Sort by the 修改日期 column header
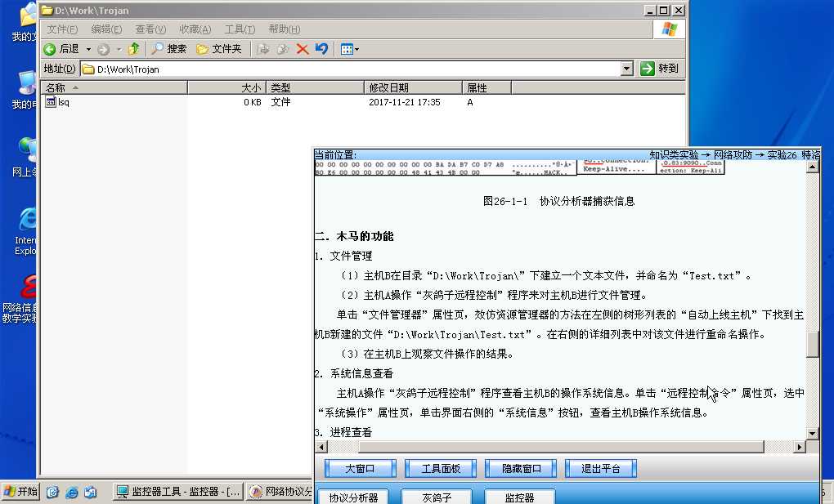Viewport: 834px width, 504px height. coord(413,87)
